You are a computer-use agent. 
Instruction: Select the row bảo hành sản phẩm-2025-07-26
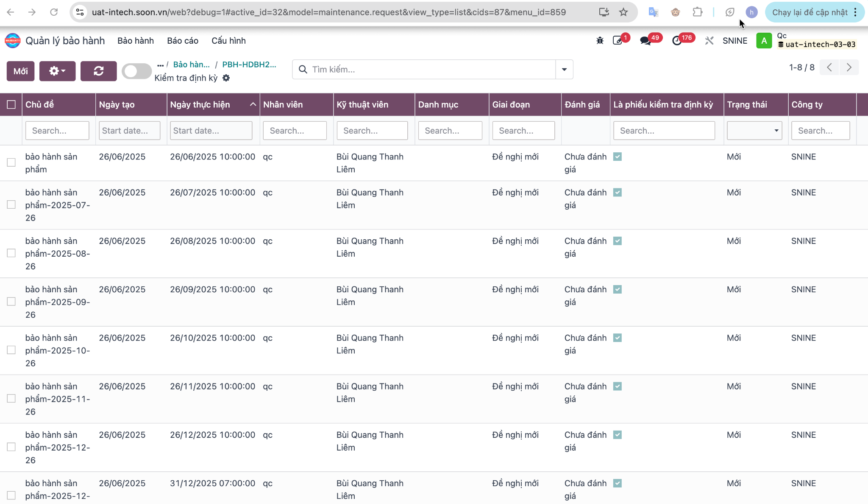point(11,204)
